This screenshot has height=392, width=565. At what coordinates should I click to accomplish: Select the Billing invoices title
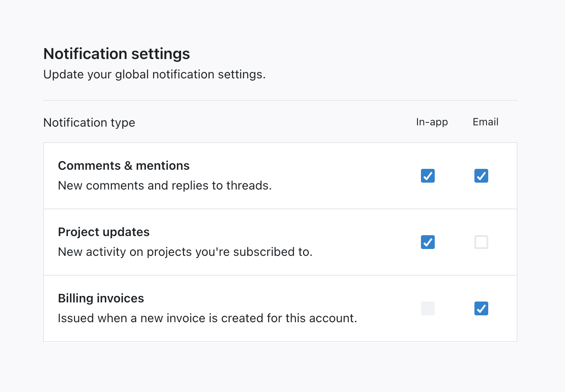tap(101, 299)
